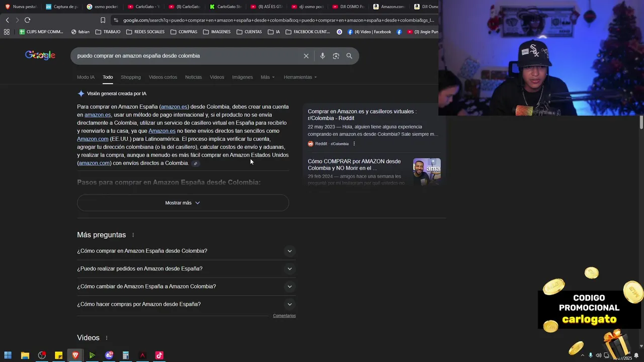Click the page vertical scrollbar thumb
The height and width of the screenshot is (362, 644).
pos(641,122)
